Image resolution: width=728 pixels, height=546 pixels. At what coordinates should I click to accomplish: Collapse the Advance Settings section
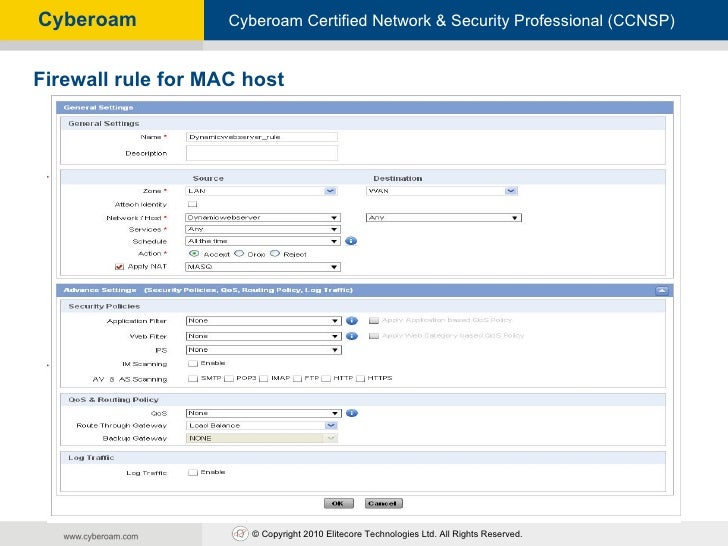(661, 290)
